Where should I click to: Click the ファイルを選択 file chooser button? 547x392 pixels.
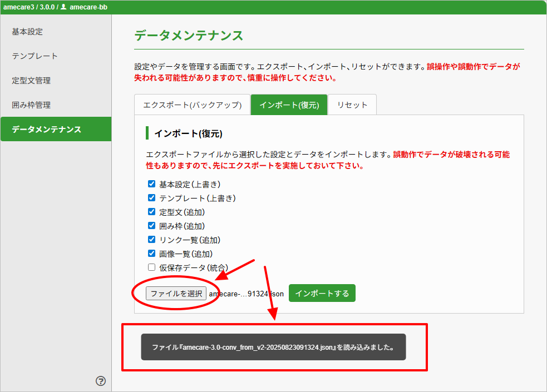tap(176, 294)
